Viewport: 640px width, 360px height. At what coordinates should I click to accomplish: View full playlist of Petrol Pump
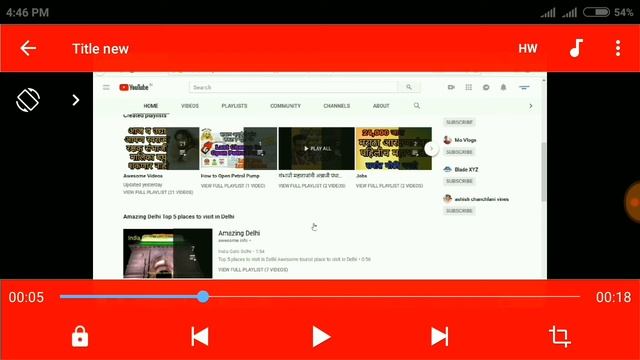[233, 186]
